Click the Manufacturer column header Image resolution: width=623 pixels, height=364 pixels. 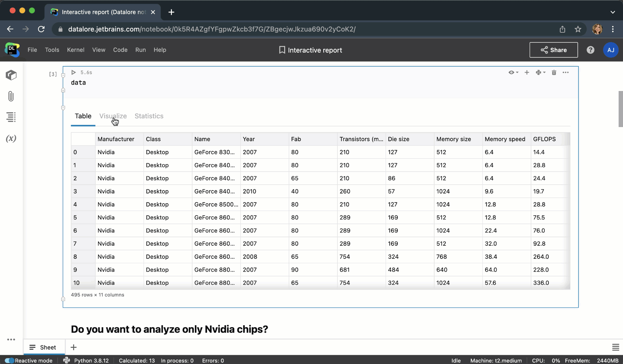(119, 139)
